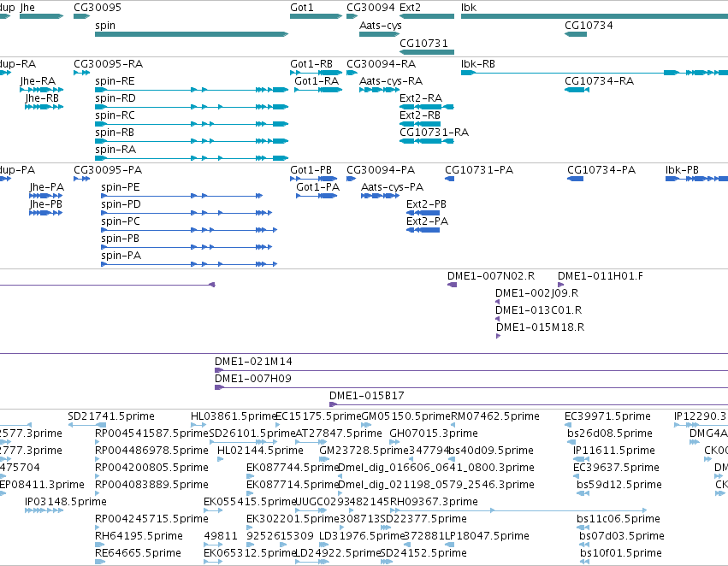Select the spin-PD coding feature
Viewport: 728px width, 566px height.
pyautogui.click(x=186, y=213)
